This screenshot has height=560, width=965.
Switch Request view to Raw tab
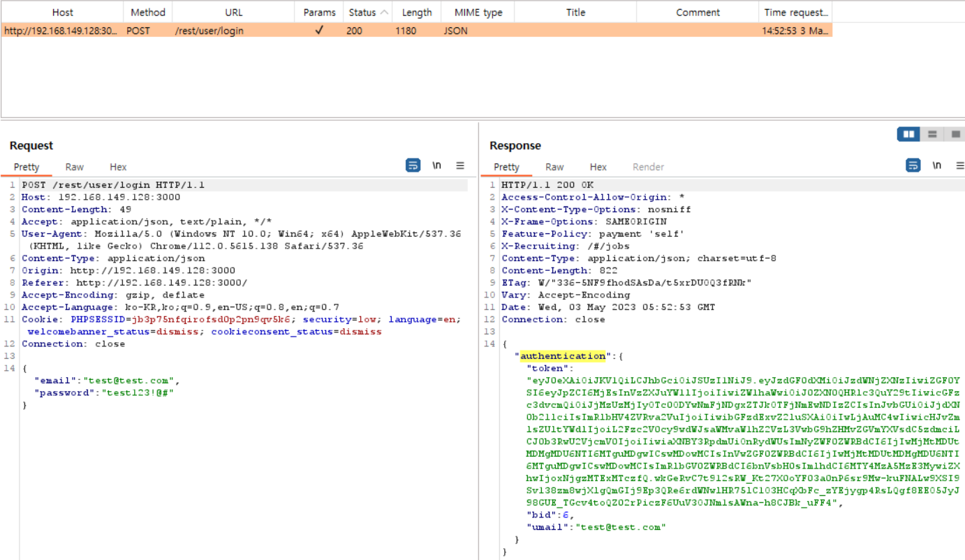[75, 167]
